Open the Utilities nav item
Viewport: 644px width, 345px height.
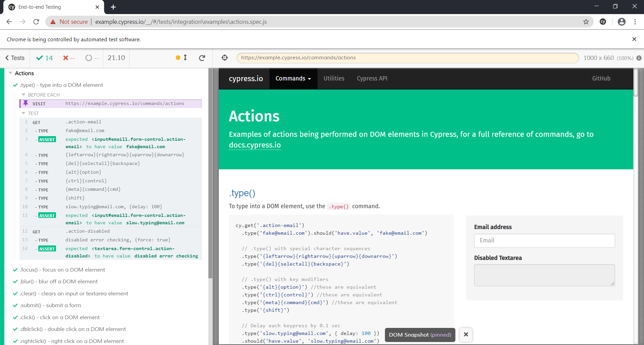(x=334, y=78)
